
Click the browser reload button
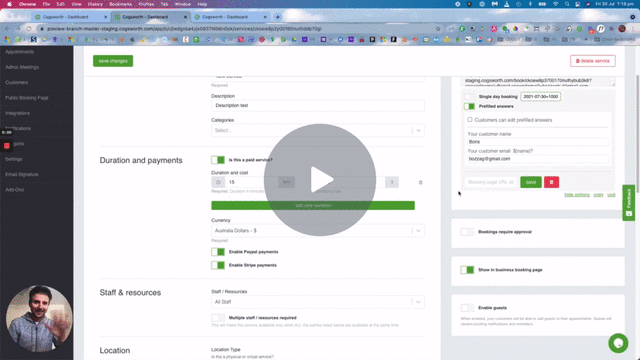point(29,29)
